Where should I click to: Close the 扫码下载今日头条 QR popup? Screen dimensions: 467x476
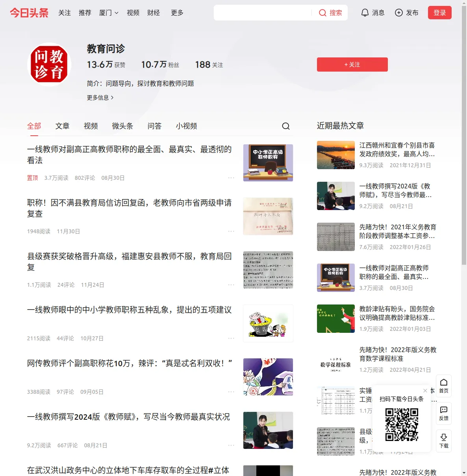click(425, 391)
